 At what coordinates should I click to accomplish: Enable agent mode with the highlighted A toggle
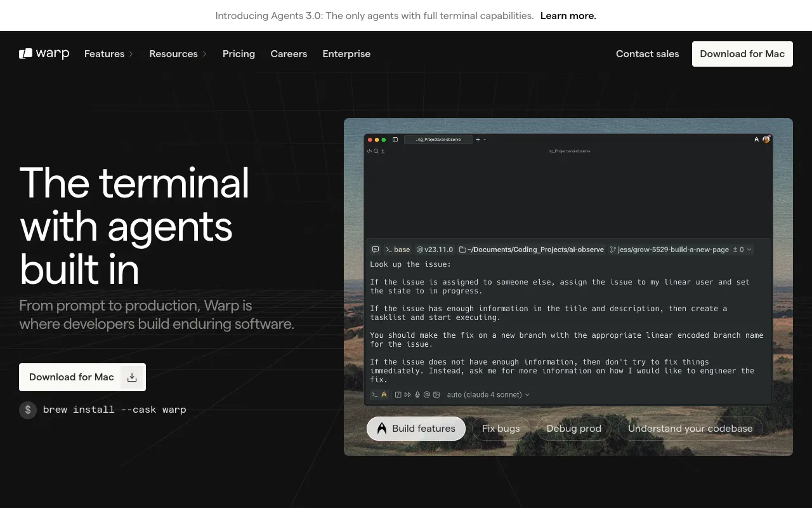[383, 394]
